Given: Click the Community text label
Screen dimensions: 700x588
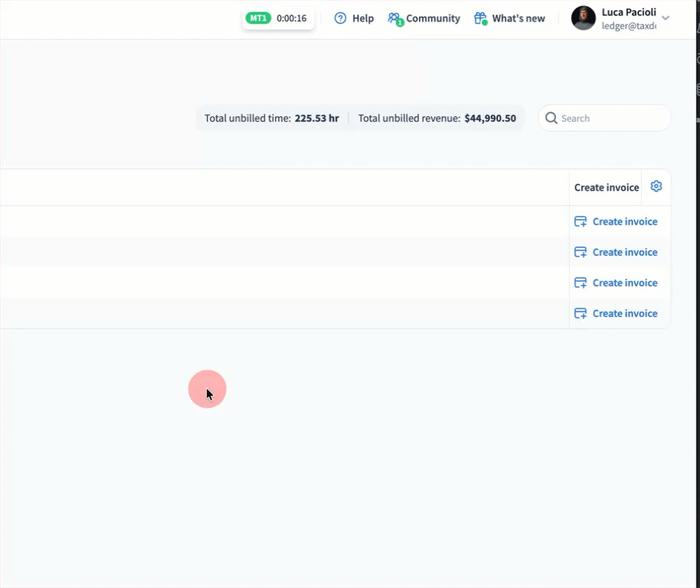Looking at the screenshot, I should (433, 18).
